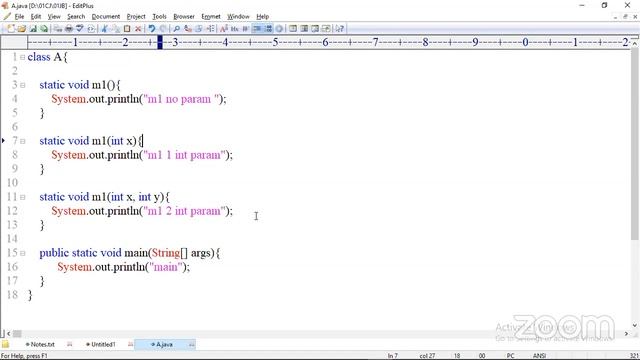The height and width of the screenshot is (360, 640).
Task: Click the horizontal scrollbar left arrow
Action: [x=9, y=334]
